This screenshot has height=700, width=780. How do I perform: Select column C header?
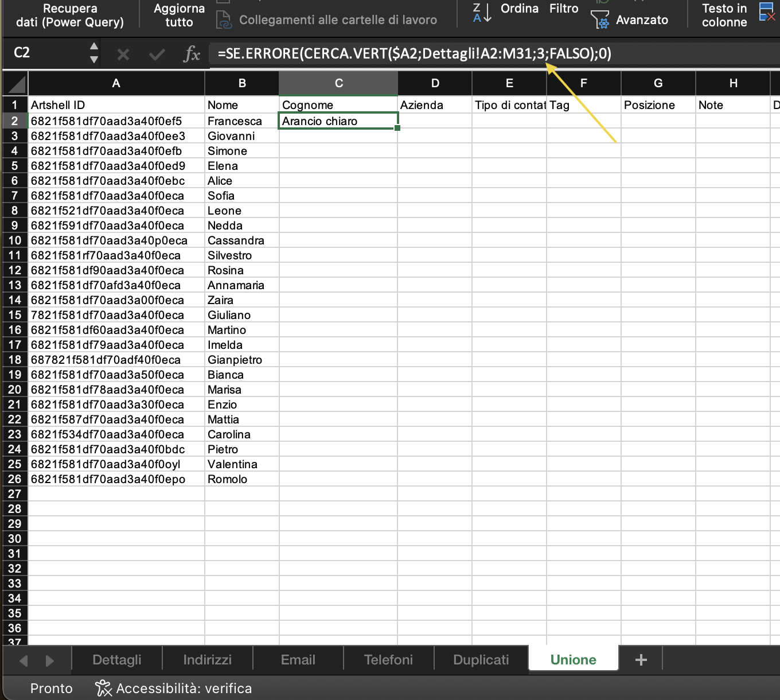[x=338, y=84]
